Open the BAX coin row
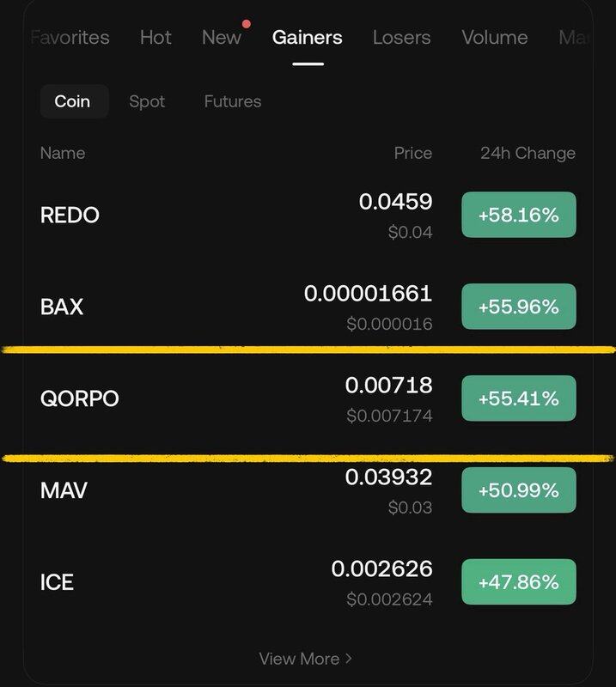The image size is (616, 687). 62,307
